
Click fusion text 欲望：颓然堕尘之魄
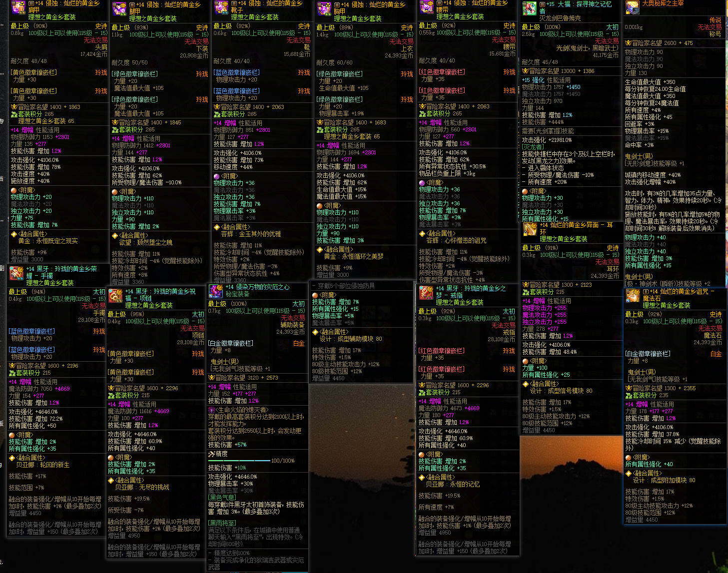click(146, 242)
